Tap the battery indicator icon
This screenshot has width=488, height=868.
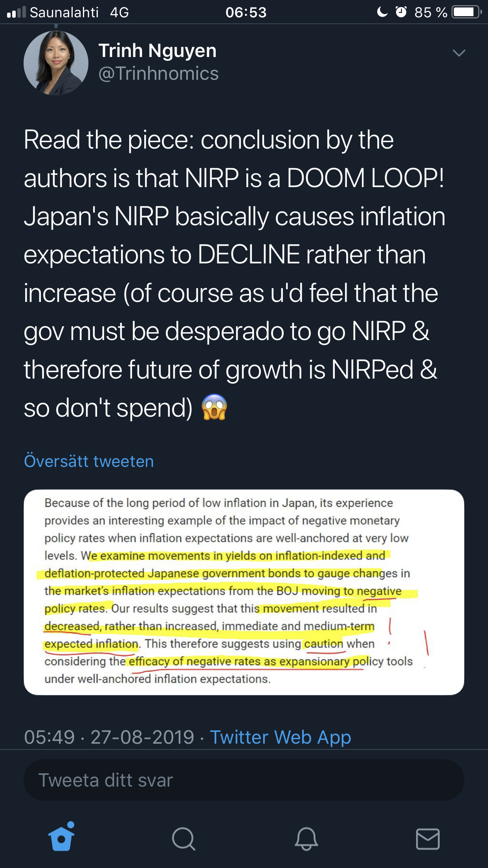point(466,12)
